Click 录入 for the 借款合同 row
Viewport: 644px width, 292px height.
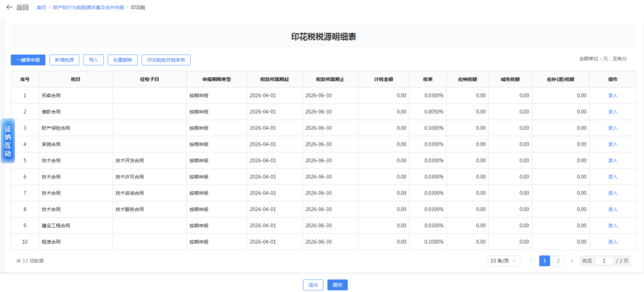(x=613, y=111)
